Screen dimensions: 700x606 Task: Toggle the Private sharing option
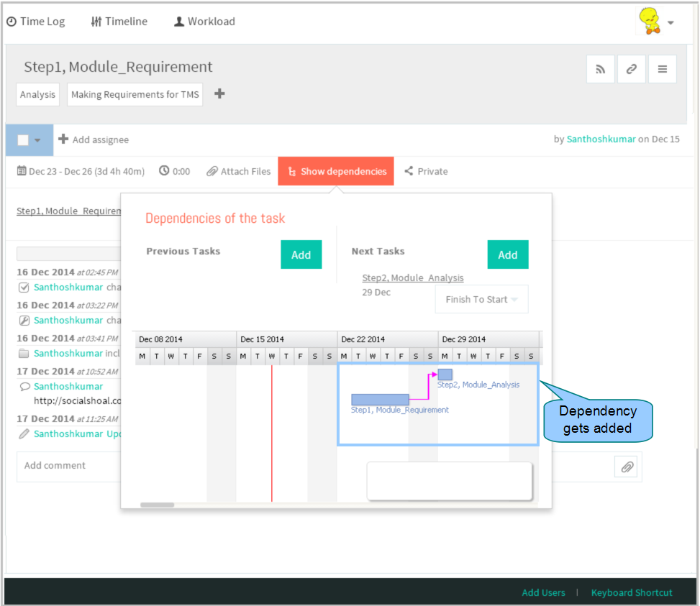point(426,171)
